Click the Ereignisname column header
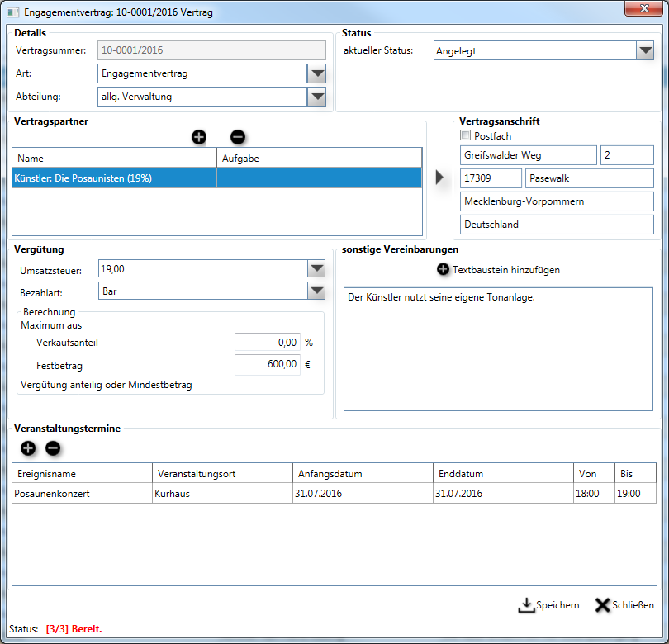Screen dimensions: 669x644 click(82, 473)
